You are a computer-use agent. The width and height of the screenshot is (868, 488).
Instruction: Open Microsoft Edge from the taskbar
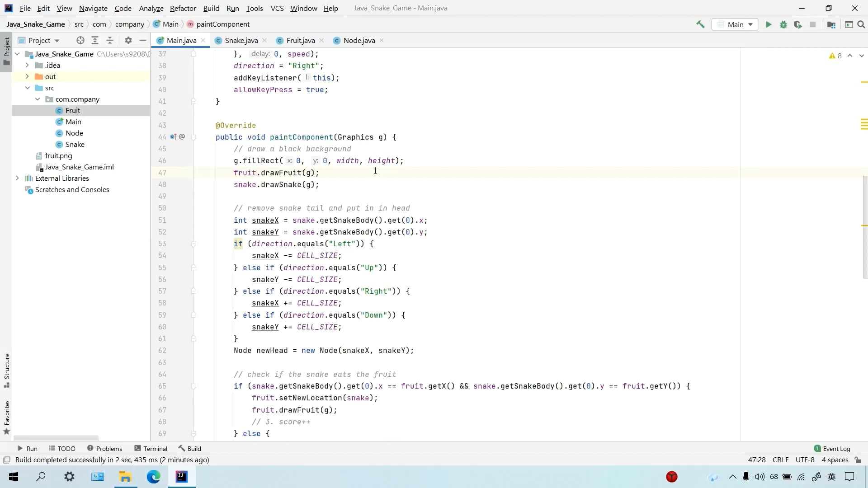153,477
